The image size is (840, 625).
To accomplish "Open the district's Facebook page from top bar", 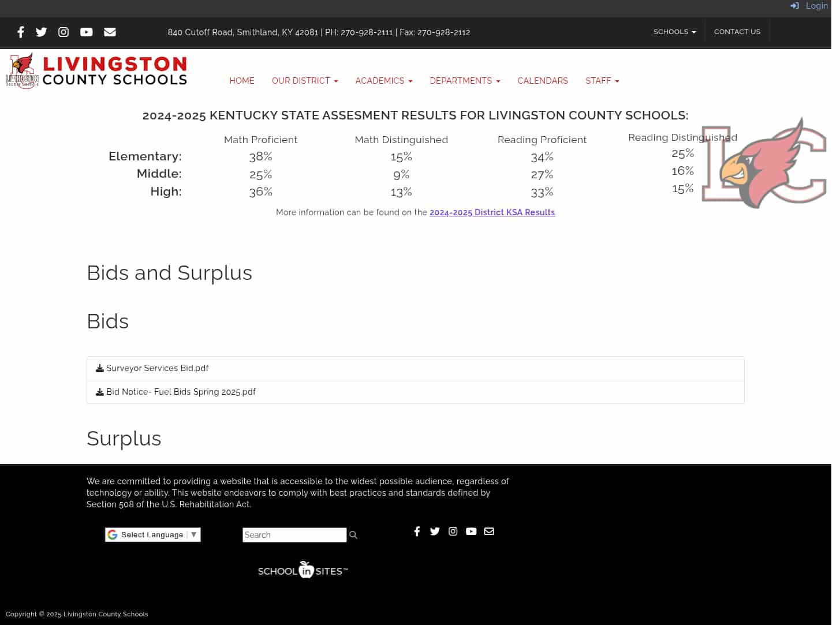I will point(21,32).
